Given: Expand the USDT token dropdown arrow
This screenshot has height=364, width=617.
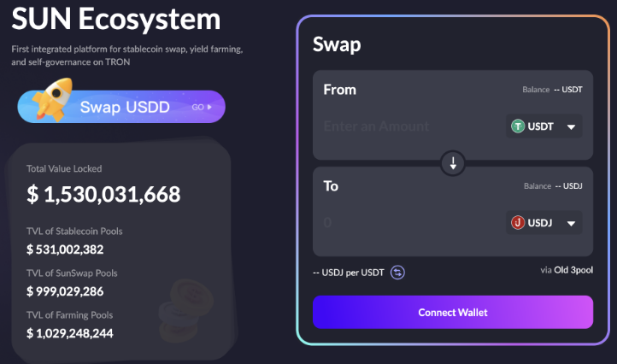Looking at the screenshot, I should tap(572, 126).
